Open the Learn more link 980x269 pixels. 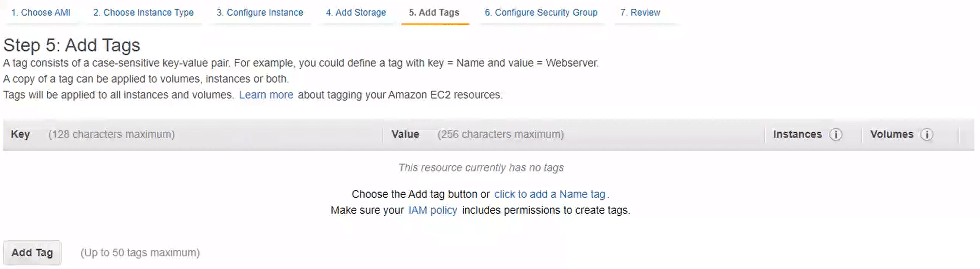[x=266, y=95]
